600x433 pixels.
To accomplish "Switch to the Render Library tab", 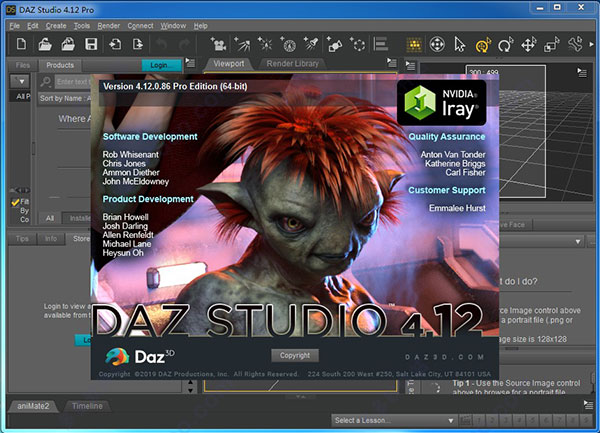I will (x=292, y=63).
